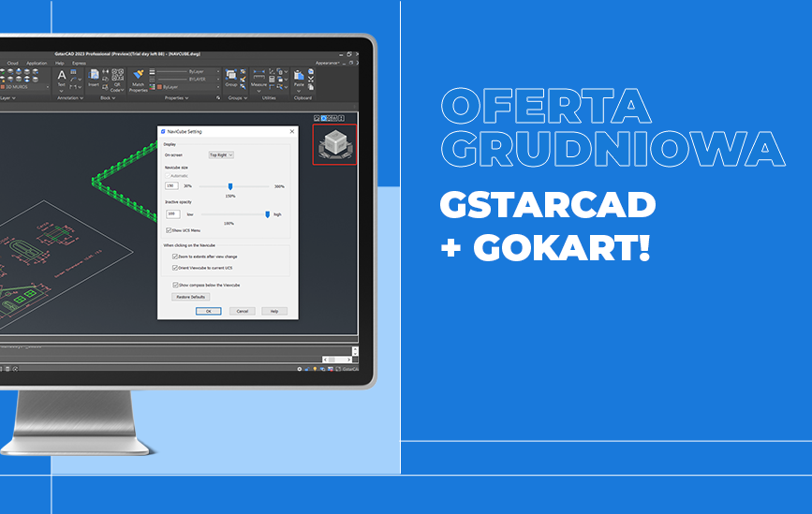812x514 pixels.
Task: Click the Inactive opacity slider handle
Action: coord(267,214)
